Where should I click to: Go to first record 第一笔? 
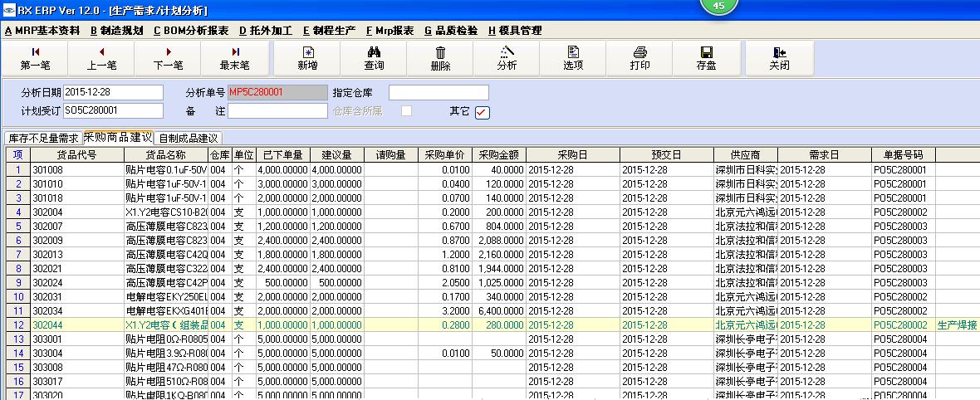coord(35,58)
